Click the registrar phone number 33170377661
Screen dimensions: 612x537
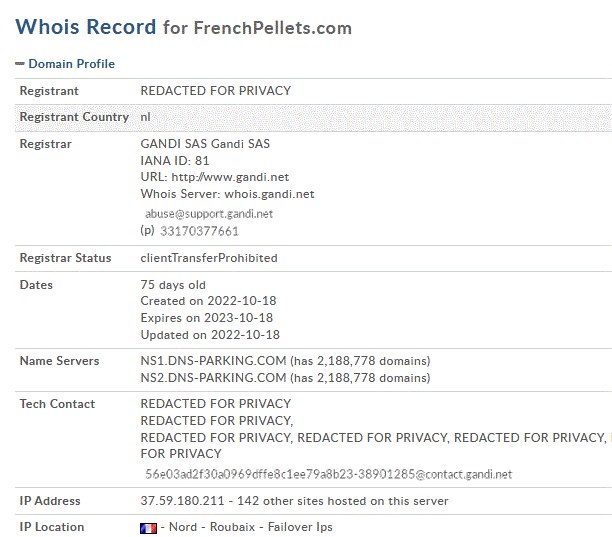coord(199,231)
